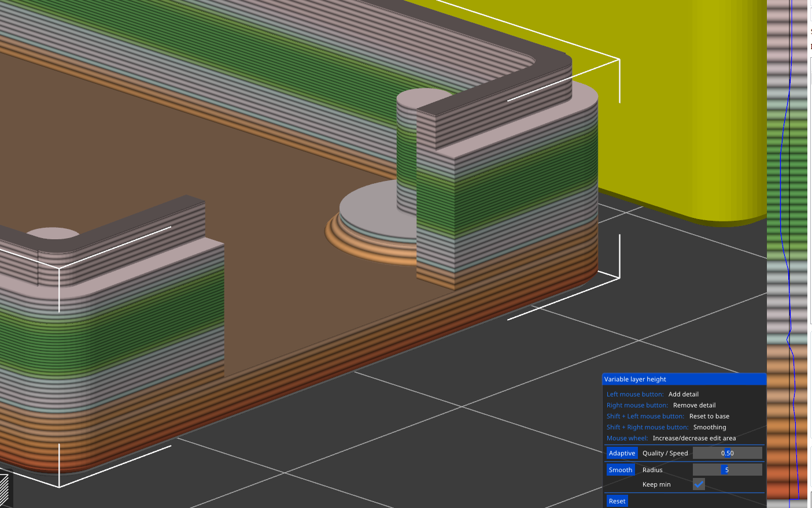Click the "Remove detail" hint text
Image resolution: width=812 pixels, height=508 pixels.
pyautogui.click(x=694, y=405)
